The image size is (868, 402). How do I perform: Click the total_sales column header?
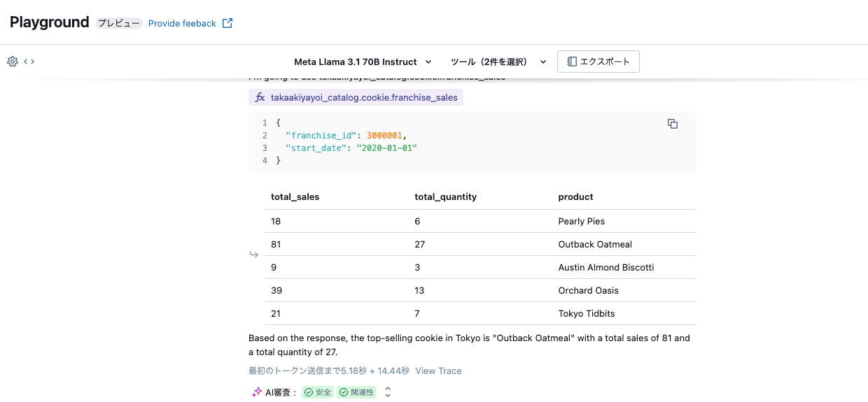[x=295, y=197]
